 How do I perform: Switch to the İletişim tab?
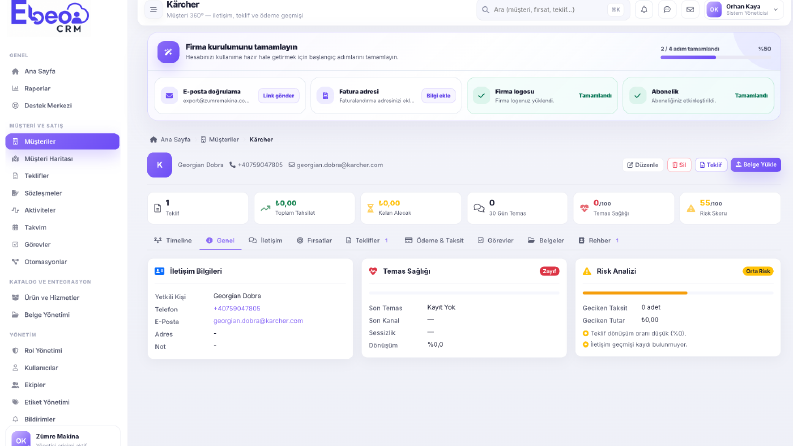click(x=266, y=241)
